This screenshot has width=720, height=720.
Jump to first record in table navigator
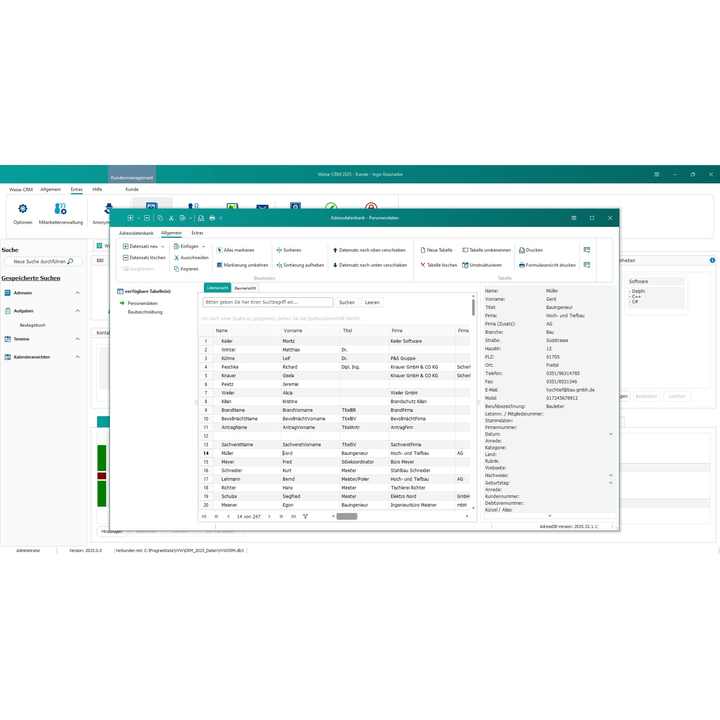(x=204, y=517)
